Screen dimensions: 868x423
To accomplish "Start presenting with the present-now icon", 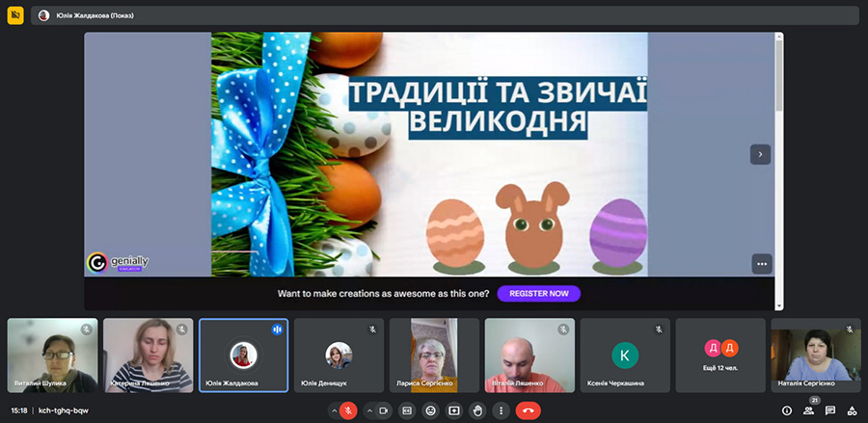I will pos(454,410).
